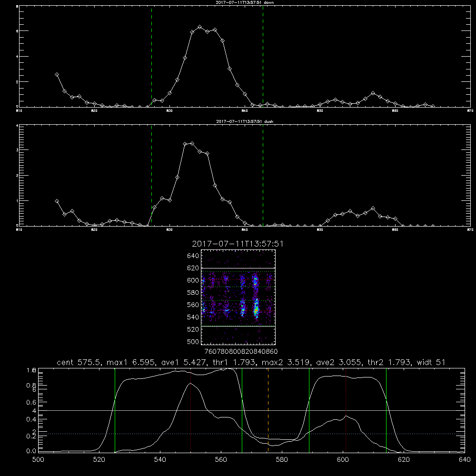476x476 pixels.
Task: Select the 'max1 6.595' value
Action: click(x=132, y=362)
